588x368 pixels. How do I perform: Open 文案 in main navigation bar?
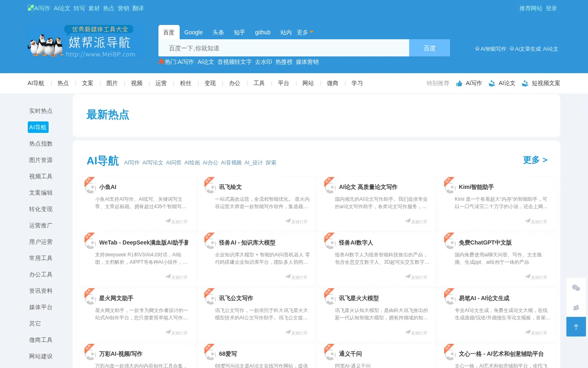tap(88, 83)
